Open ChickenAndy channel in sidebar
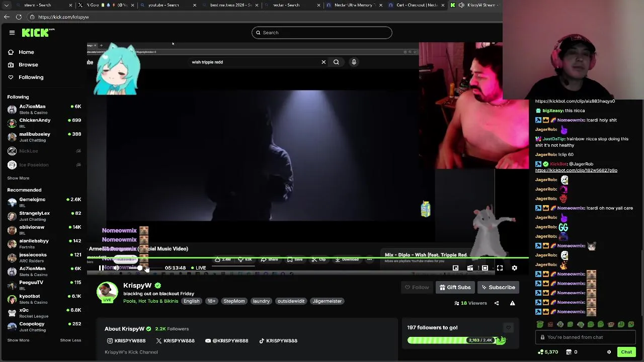Viewport: 644px width, 362px height. 44,123
